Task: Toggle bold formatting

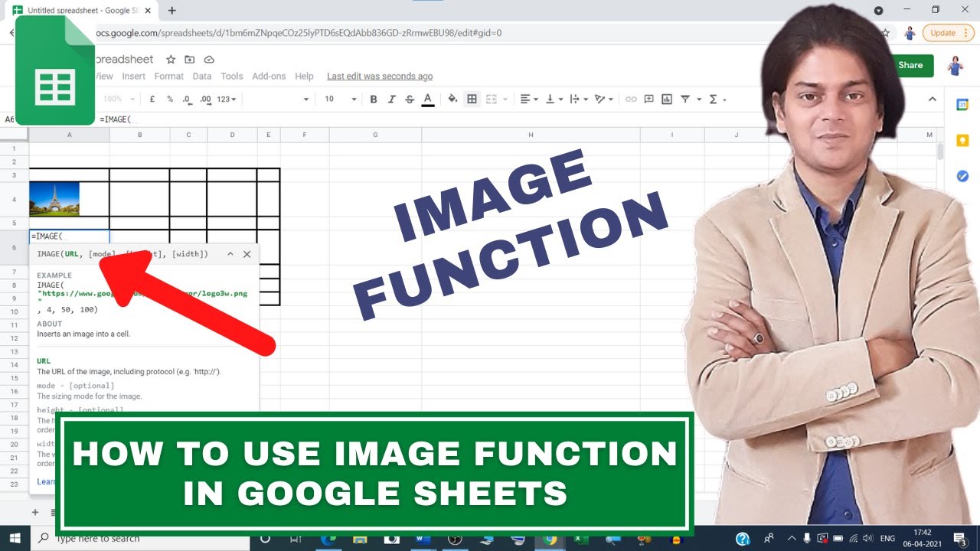Action: [x=374, y=99]
